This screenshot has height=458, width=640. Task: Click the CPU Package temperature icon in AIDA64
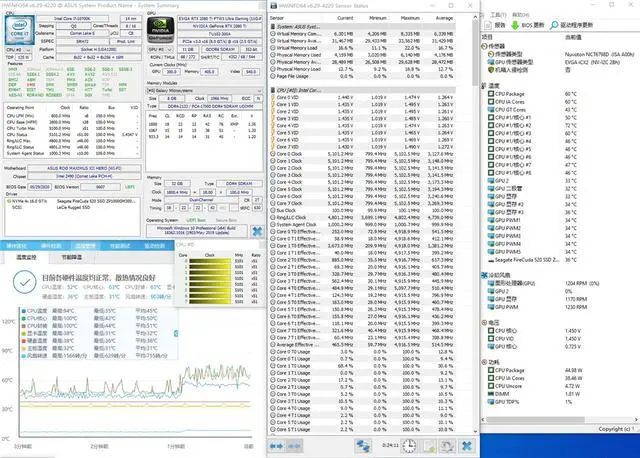point(491,94)
